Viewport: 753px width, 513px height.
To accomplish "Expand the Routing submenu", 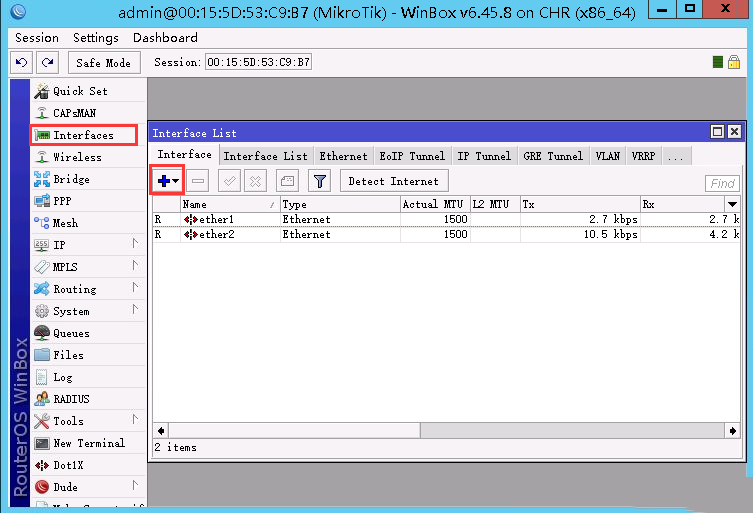I will 135,288.
